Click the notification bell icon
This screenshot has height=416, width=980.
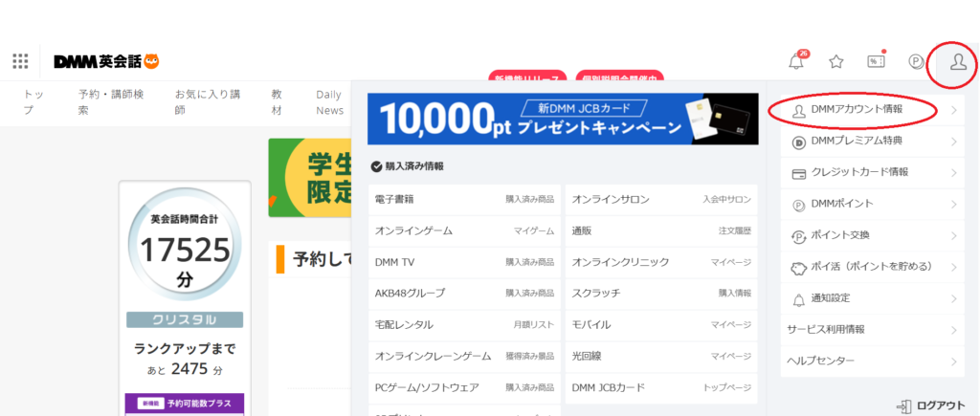click(x=795, y=62)
